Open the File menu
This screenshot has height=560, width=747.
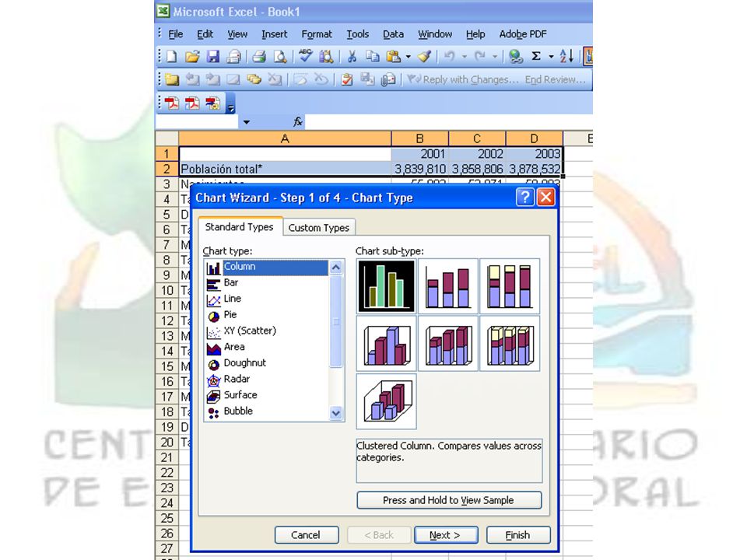point(175,34)
